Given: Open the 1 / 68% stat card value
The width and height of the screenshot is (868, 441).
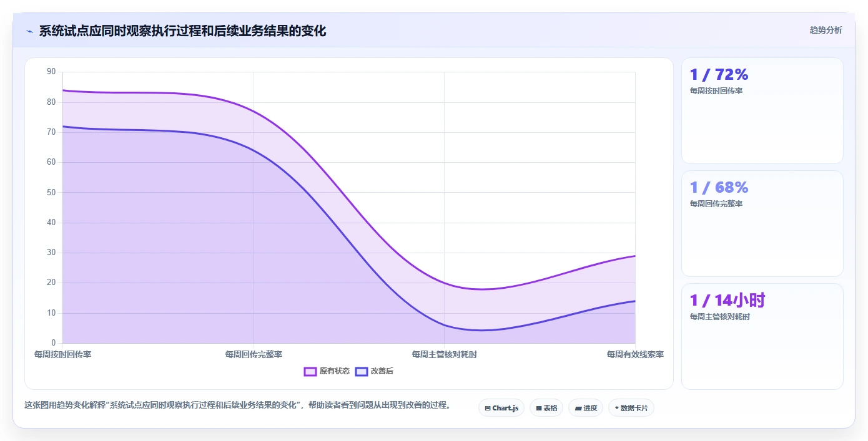Looking at the screenshot, I should pos(719,188).
